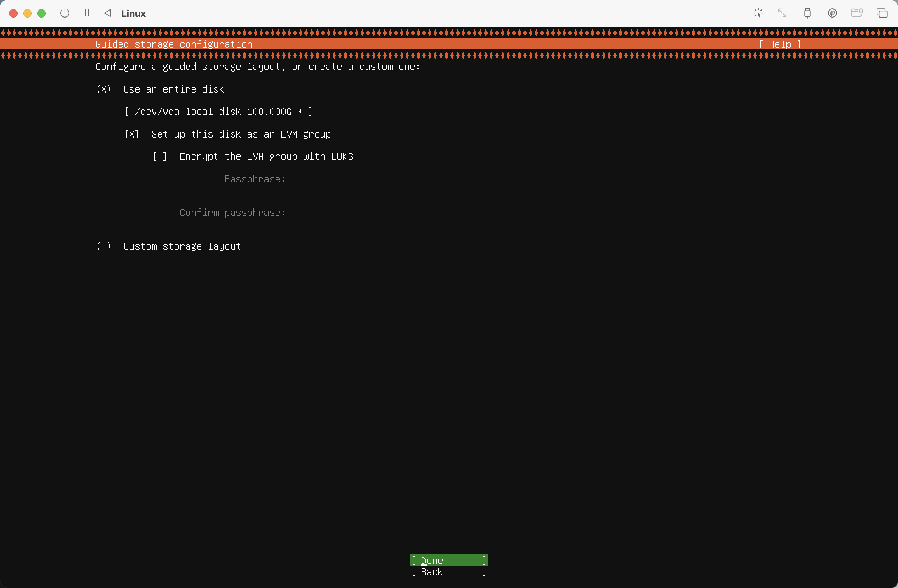Enable Encrypt the LVM group with LUKS
This screenshot has width=898, height=588.
coord(160,156)
